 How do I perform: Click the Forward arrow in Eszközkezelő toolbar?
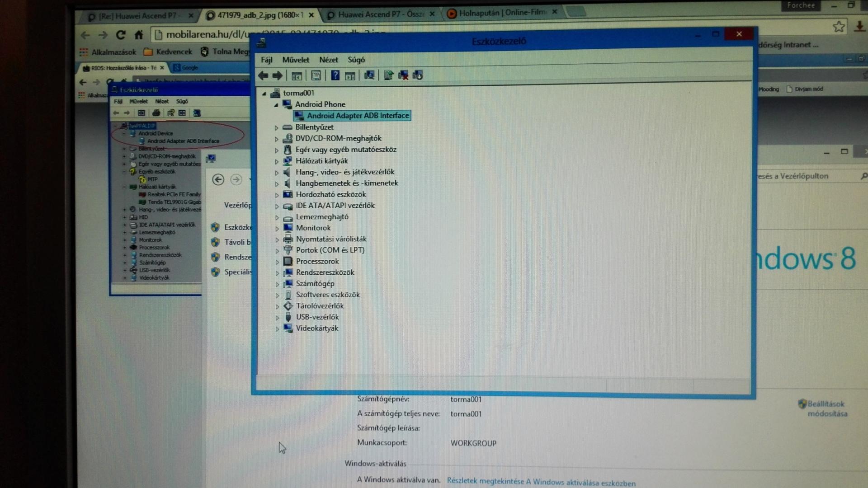[278, 75]
